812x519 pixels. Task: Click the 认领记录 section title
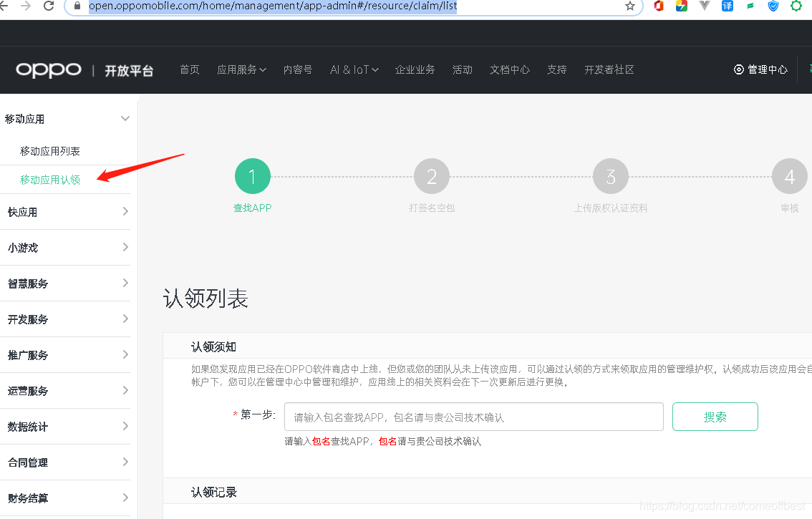pos(213,492)
